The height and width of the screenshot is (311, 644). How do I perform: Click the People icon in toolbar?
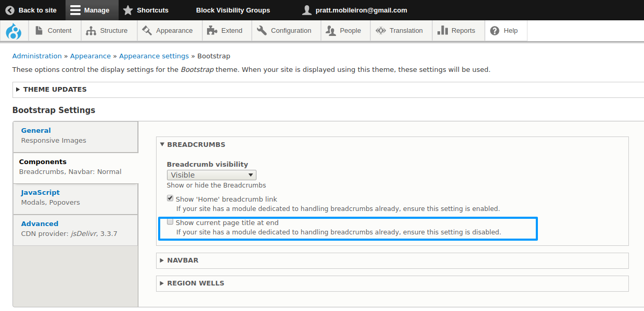[x=331, y=31]
